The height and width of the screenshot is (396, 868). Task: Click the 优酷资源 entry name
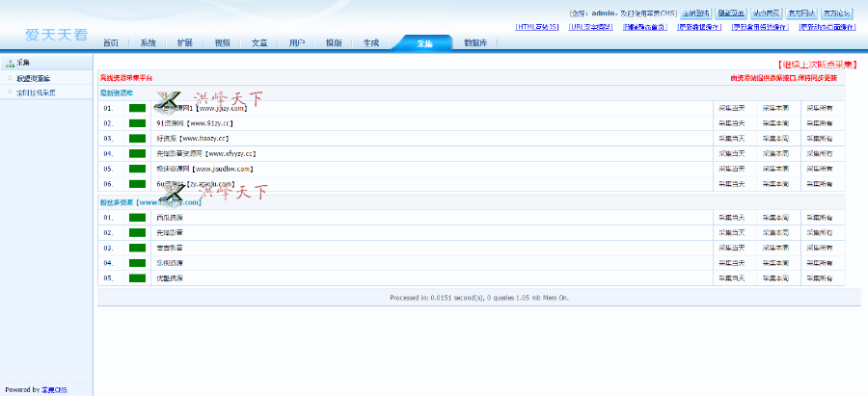coord(170,278)
